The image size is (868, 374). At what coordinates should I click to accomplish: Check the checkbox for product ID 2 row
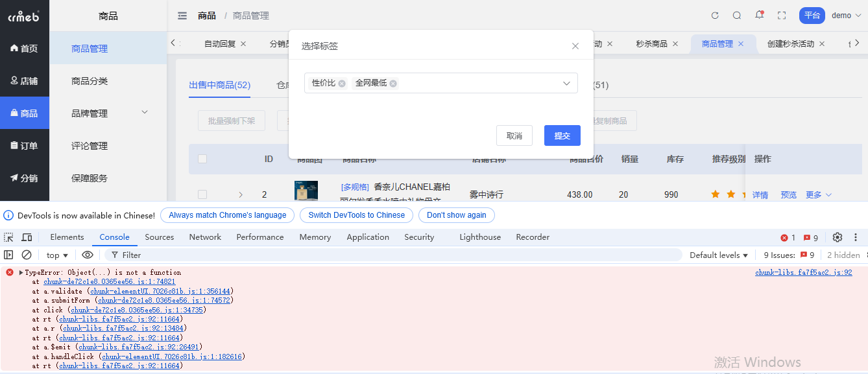[202, 194]
